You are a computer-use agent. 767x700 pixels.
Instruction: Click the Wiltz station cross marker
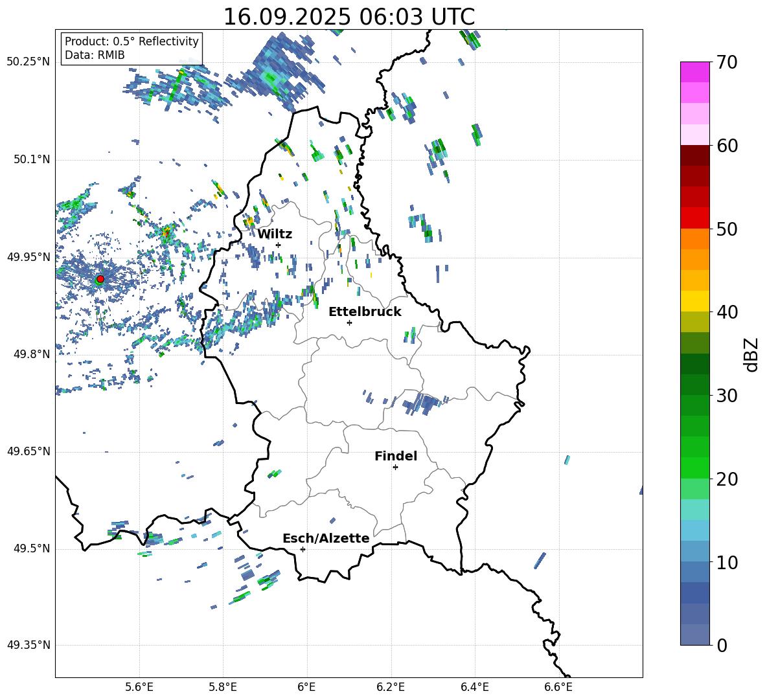tap(279, 245)
